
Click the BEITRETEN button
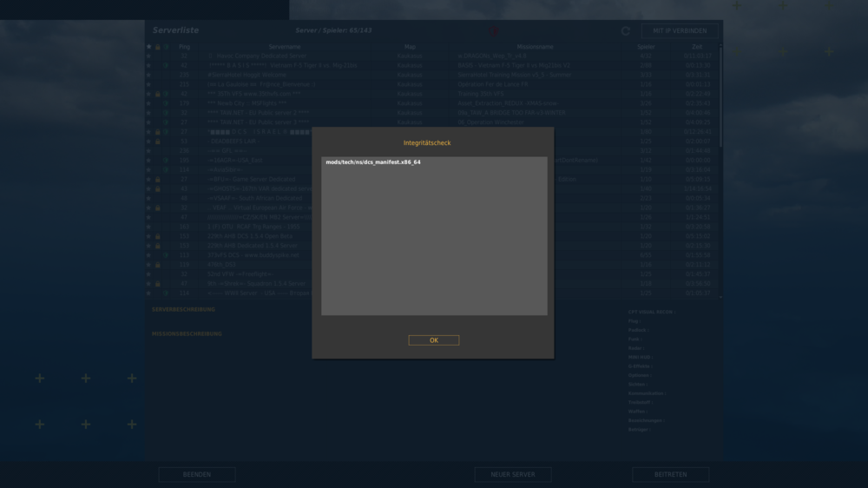(670, 475)
